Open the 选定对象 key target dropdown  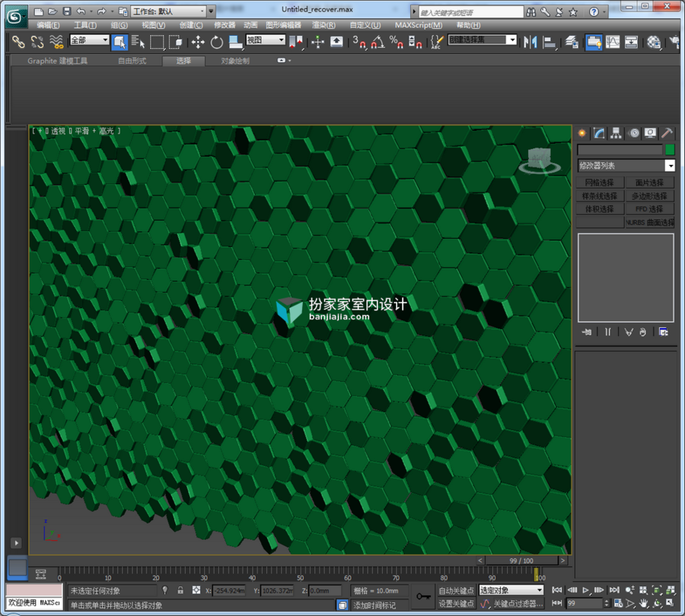[511, 590]
